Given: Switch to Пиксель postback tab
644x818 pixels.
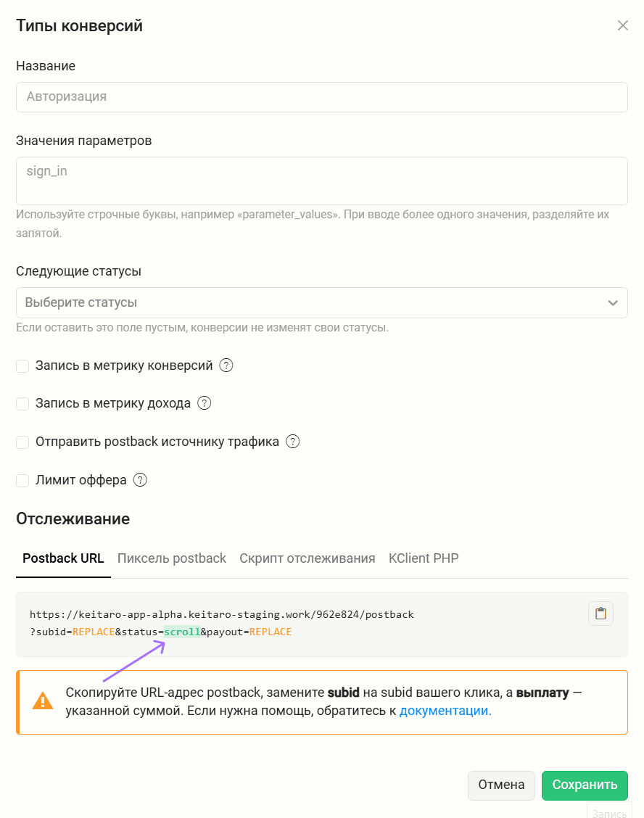Looking at the screenshot, I should coord(172,558).
